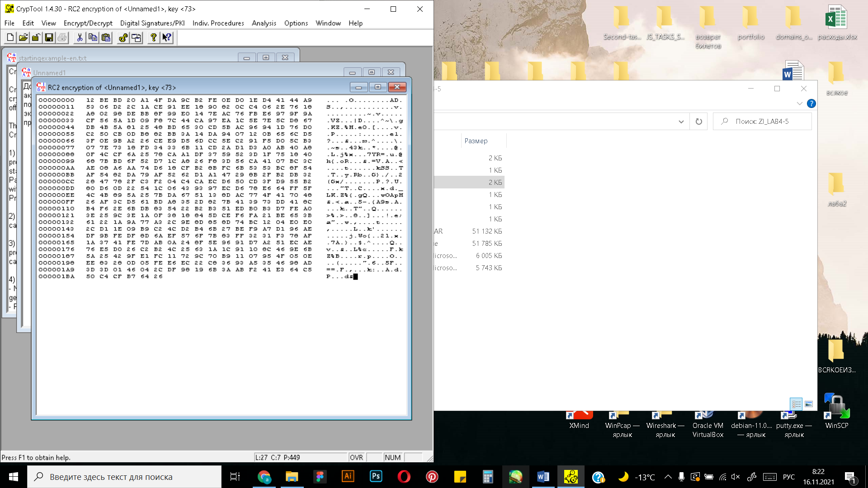Click the Explorer refresh button

point(698,121)
